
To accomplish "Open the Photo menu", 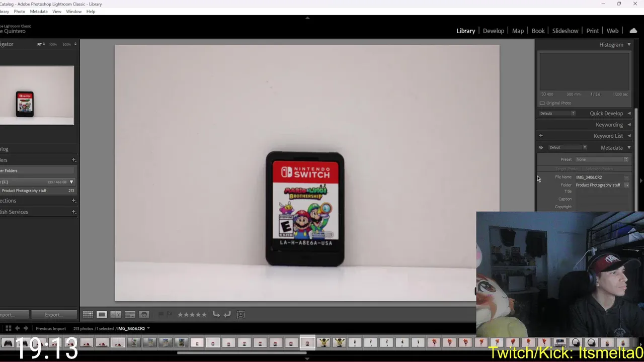I will 20,12.
